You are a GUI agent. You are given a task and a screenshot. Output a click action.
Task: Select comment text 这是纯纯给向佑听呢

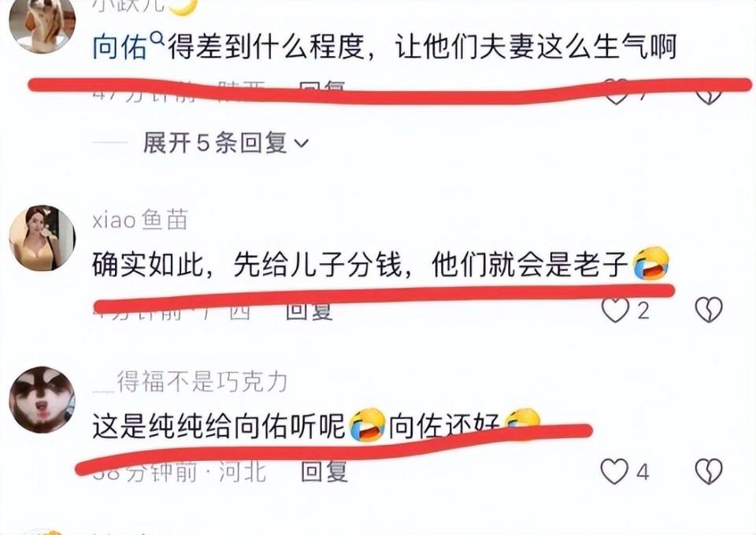pos(218,426)
